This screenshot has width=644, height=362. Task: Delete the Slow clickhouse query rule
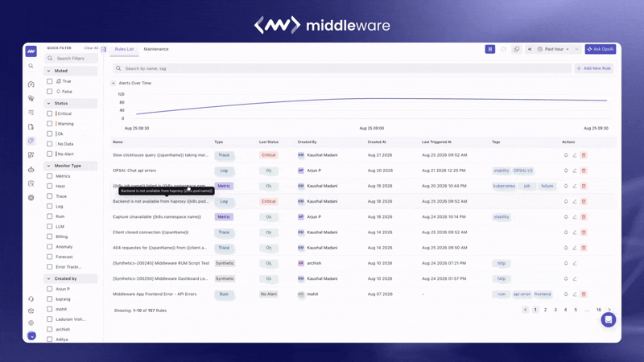(x=584, y=155)
